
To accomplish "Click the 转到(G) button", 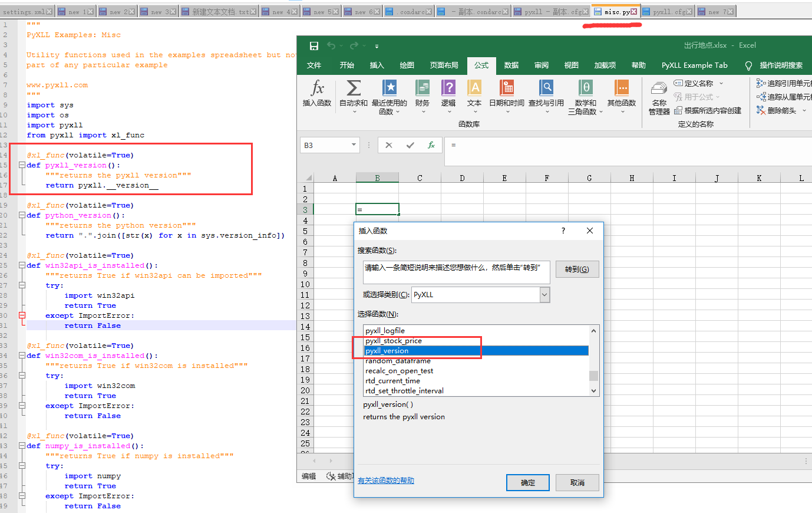I will tap(577, 269).
